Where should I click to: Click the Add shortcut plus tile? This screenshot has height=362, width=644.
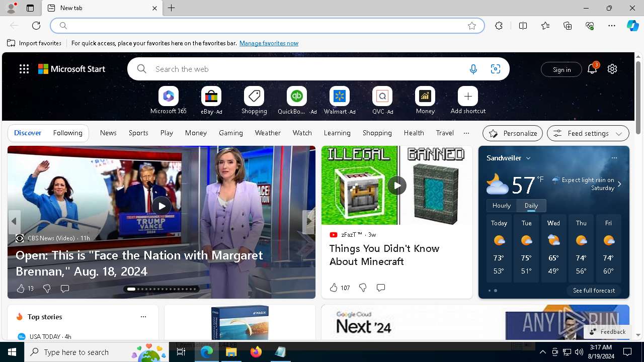[x=468, y=96]
